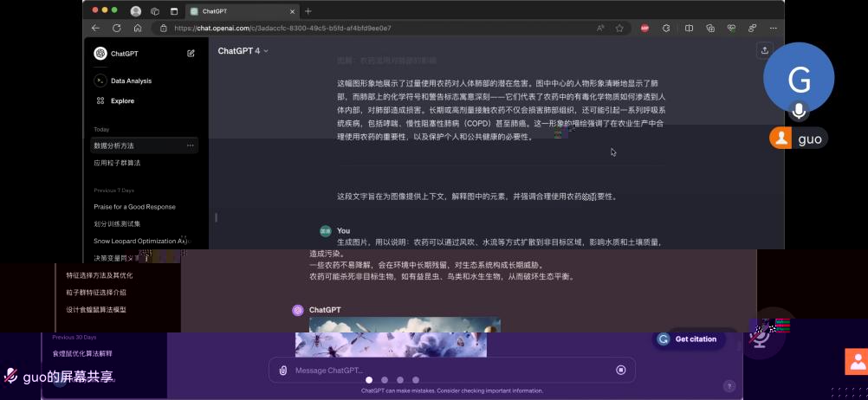Open Data Analysis in the sidebar
Image resolution: width=868 pixels, height=400 pixels.
point(130,81)
